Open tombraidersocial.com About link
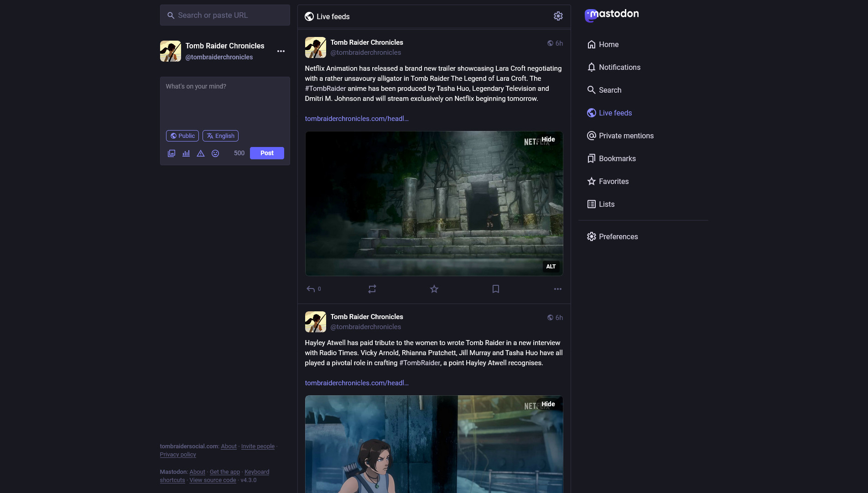 point(229,446)
